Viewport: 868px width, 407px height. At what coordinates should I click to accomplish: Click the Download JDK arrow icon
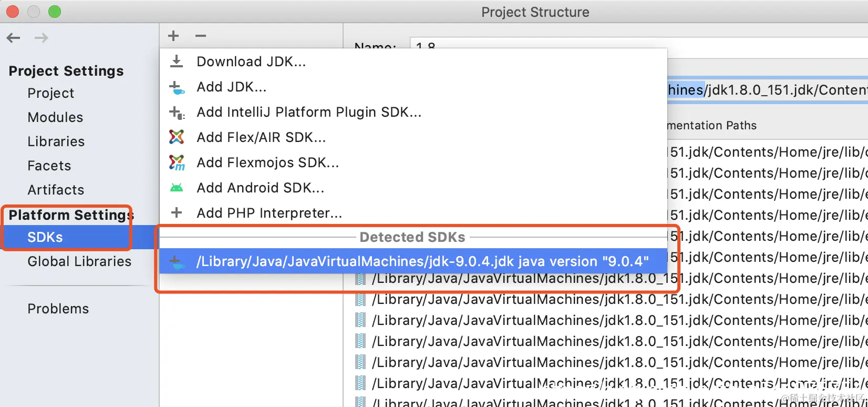pos(177,62)
